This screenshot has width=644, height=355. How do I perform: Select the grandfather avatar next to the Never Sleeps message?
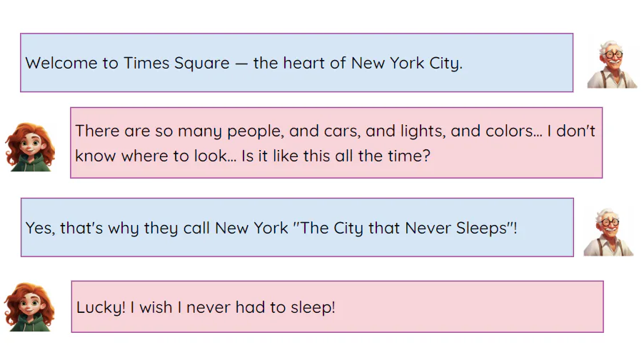point(609,232)
